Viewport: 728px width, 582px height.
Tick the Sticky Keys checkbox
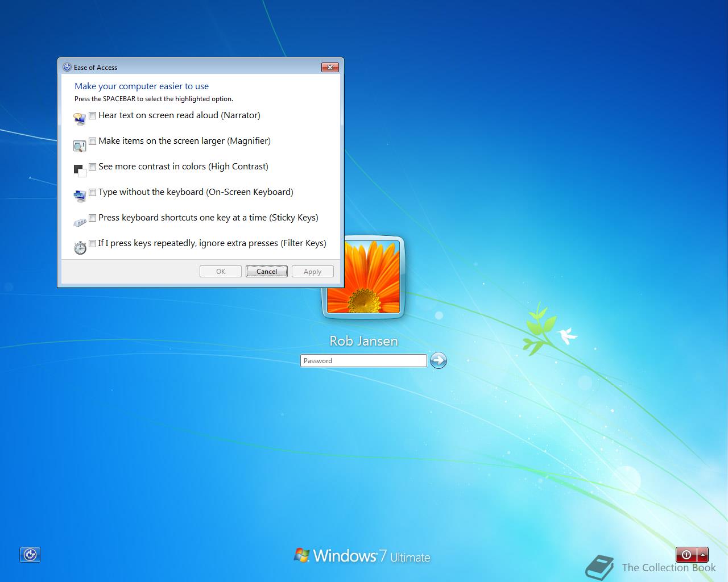click(92, 218)
